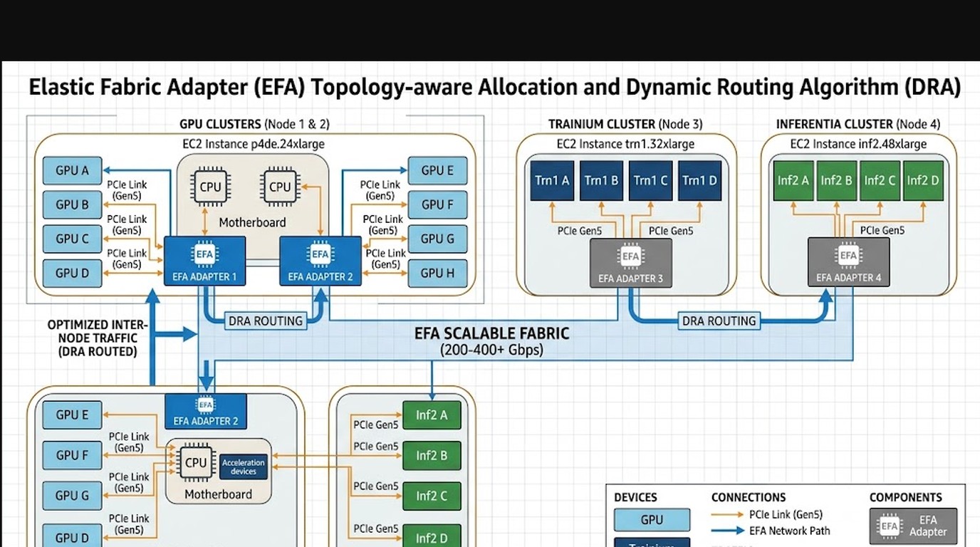
Task: Click the INFERENTIA CLUSTER (Node 4) heading
Action: (x=858, y=124)
